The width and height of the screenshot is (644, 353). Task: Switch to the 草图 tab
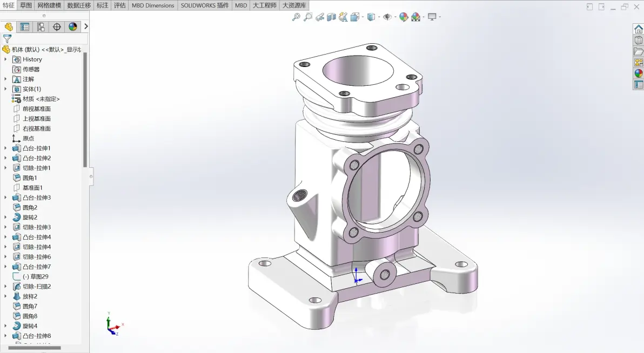coord(26,5)
